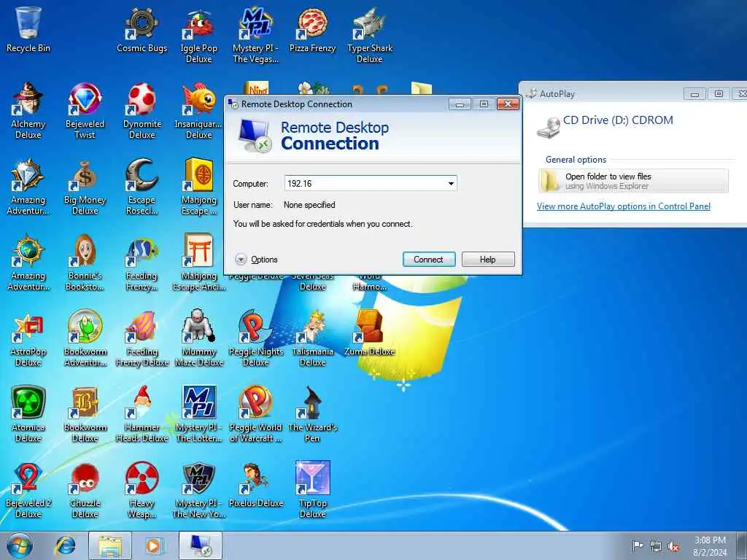
Task: Click Remote Desktop Connection taskbar button
Action: pos(201,545)
